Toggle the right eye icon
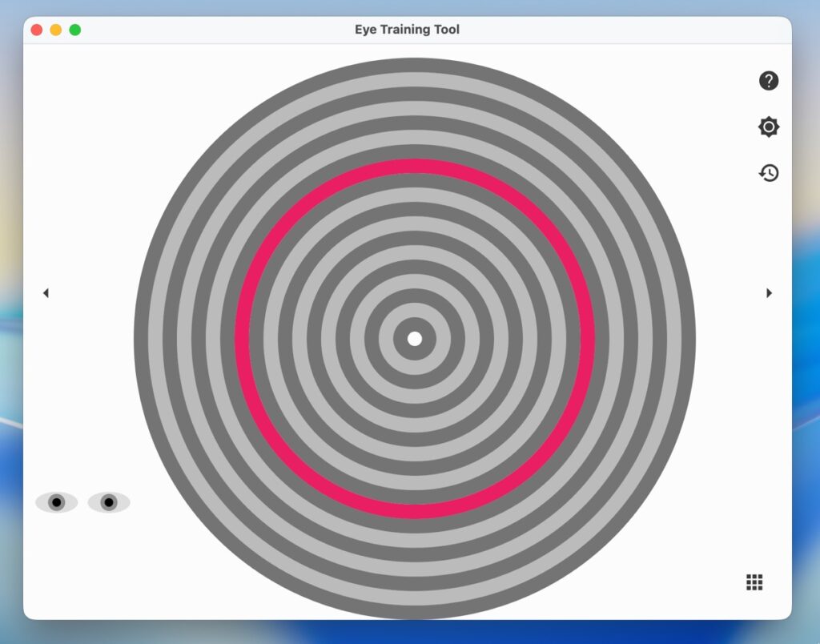 tap(109, 502)
